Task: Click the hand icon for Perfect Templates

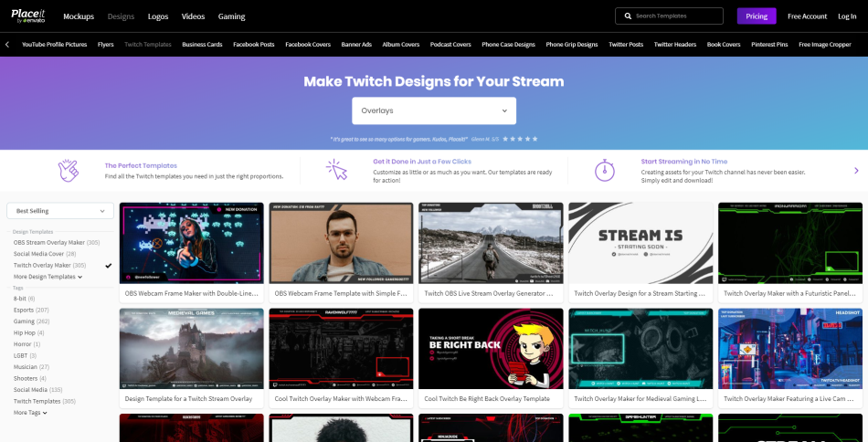Action: 68,170
